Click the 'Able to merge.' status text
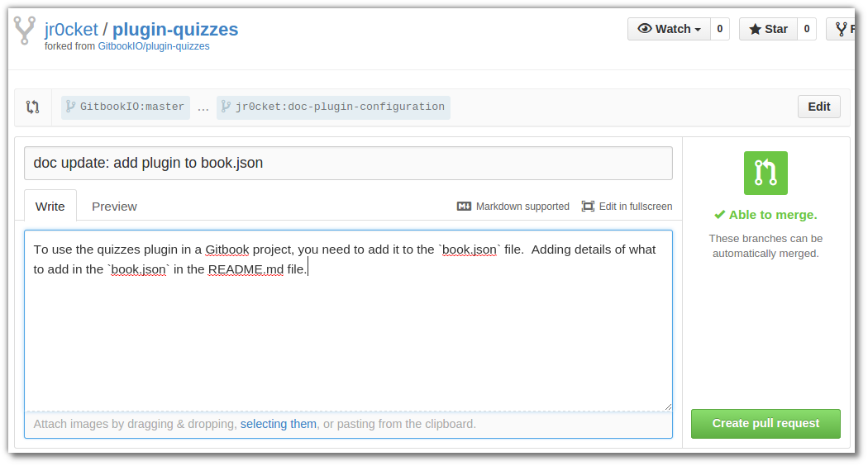The width and height of the screenshot is (868, 466). click(773, 215)
